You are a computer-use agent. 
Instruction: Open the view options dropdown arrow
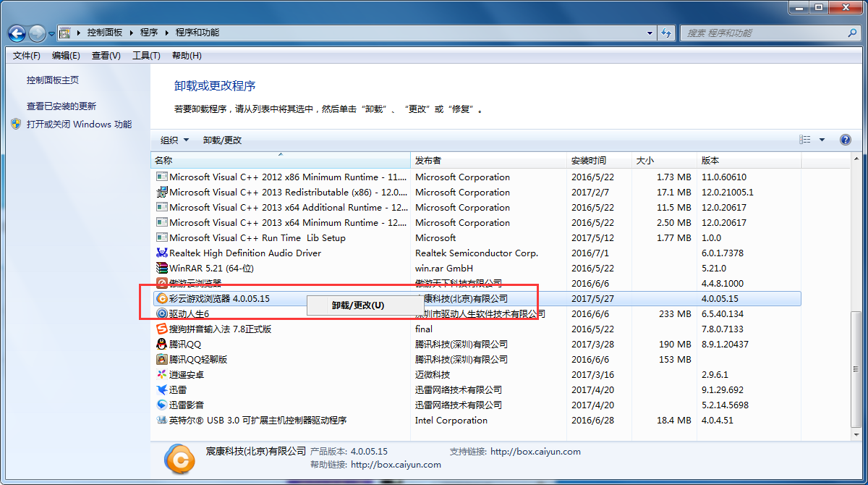tap(822, 140)
